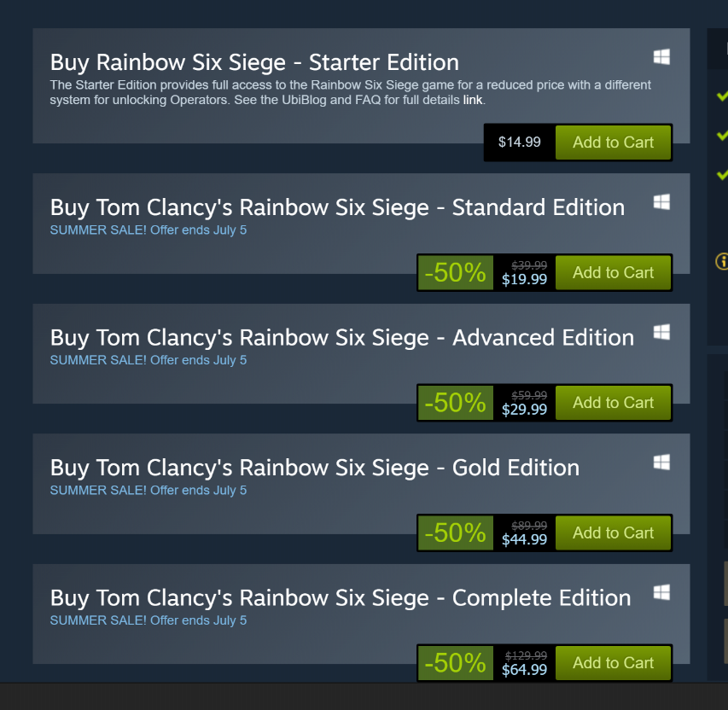Click the Rainbow Six Siege Starter Edition heading
This screenshot has width=728, height=710.
tap(254, 62)
